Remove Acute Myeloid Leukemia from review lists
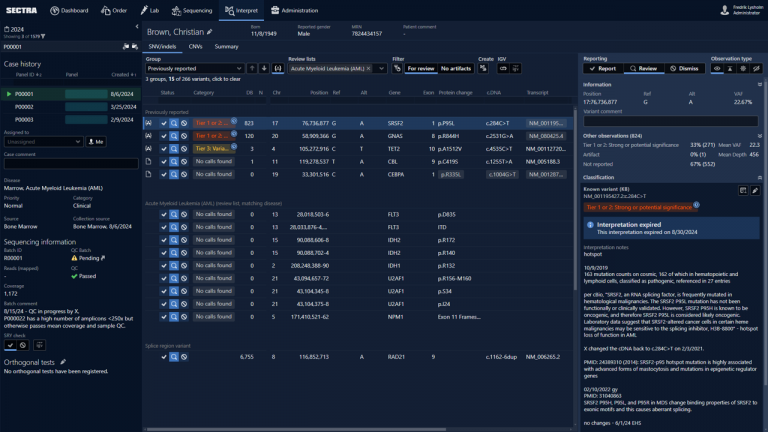 point(366,68)
